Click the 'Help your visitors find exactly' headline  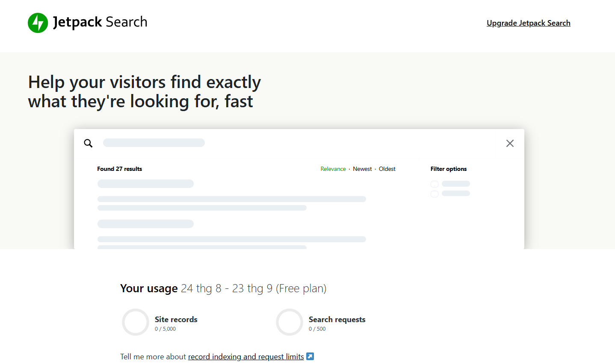click(145, 82)
